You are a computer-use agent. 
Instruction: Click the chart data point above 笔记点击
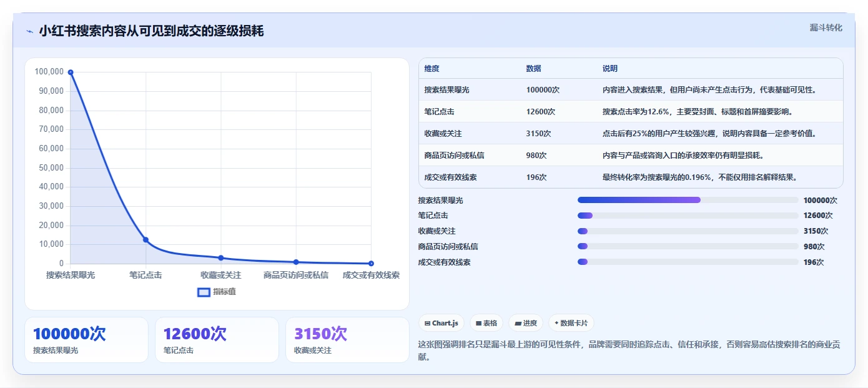point(145,240)
